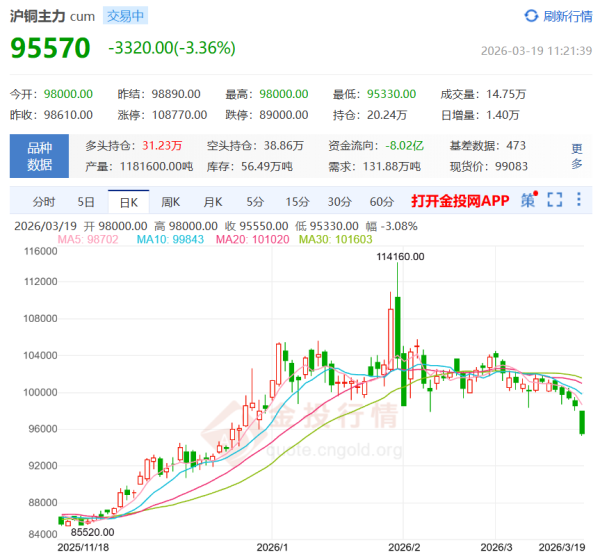Click the 交易中 trading status badge
Viewport: 600px width, 552px height.
pyautogui.click(x=126, y=16)
